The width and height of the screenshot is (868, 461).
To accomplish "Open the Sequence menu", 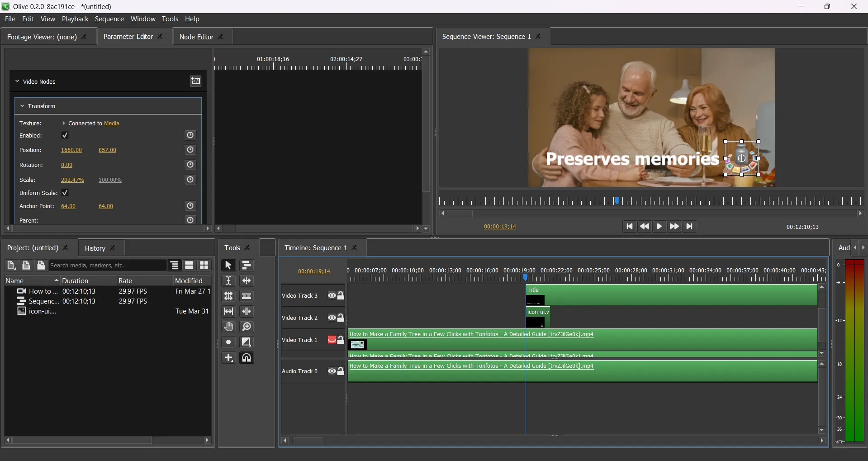I will pos(109,19).
